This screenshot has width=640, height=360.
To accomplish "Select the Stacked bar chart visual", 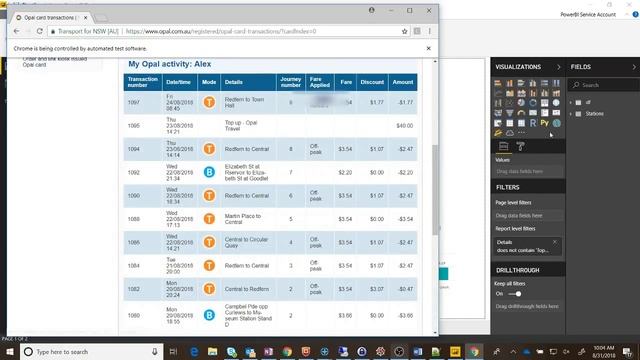I will (498, 83).
